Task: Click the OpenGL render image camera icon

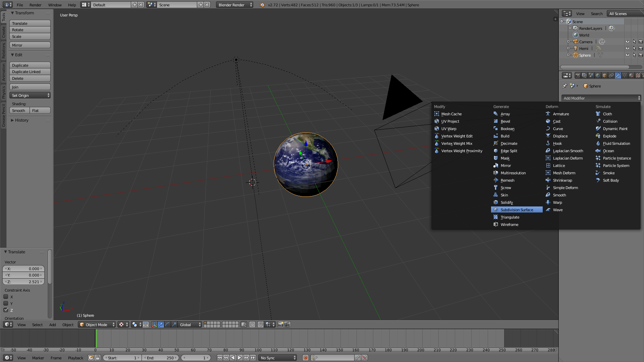Action: [x=281, y=324]
